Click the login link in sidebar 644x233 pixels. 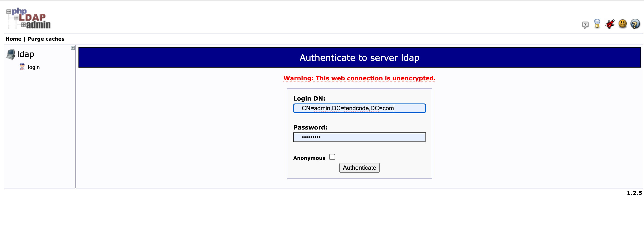tap(34, 67)
